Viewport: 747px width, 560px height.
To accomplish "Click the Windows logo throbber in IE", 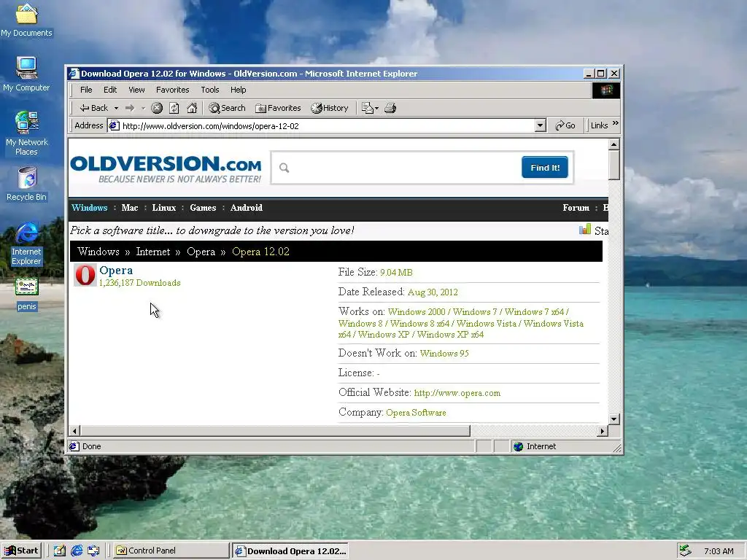I will pos(606,90).
